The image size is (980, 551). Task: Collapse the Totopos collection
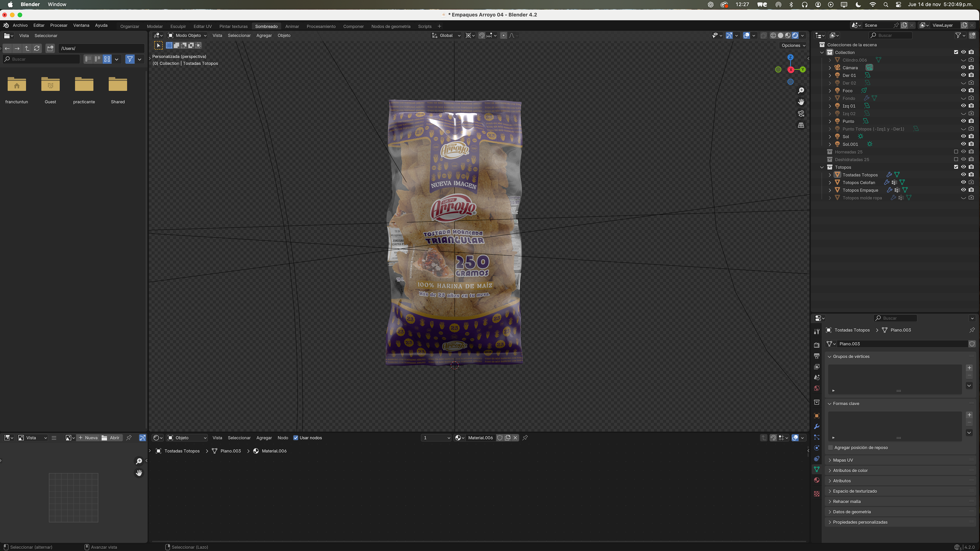click(822, 167)
